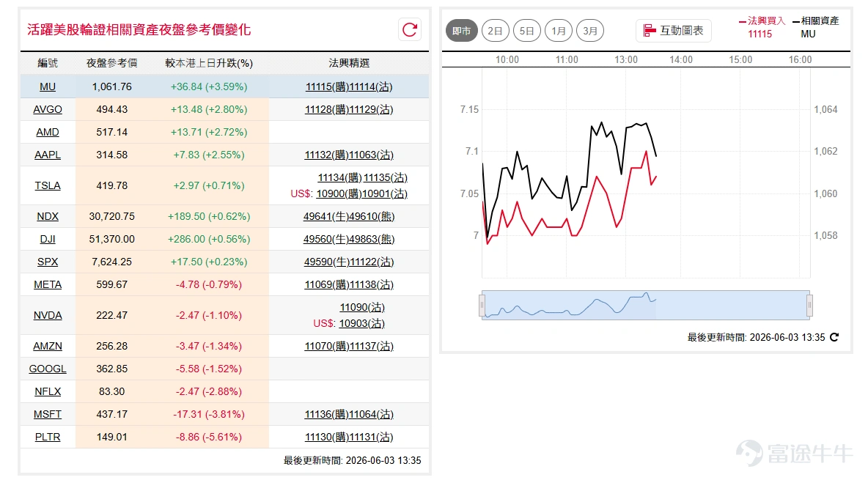Open bear contract 49610(熊) for NDX

[372, 216]
